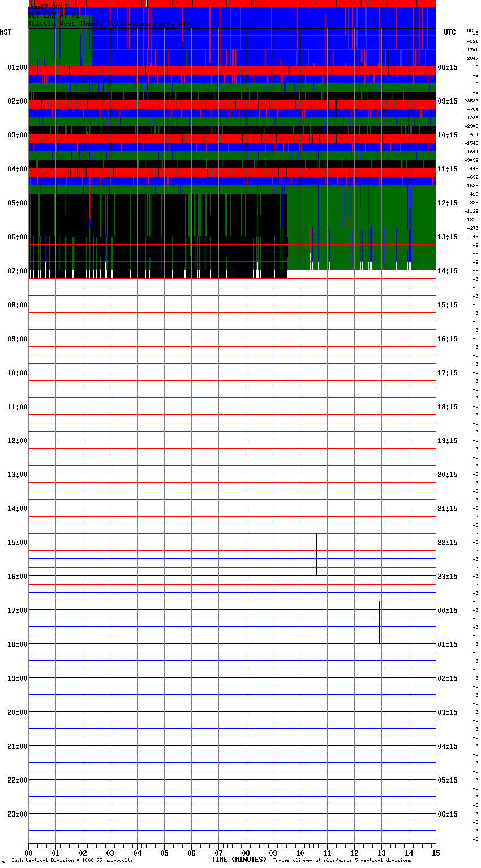Click the '(Little West Thumb, Yellowstone Park, WY)' label
This screenshot has height=868, width=481.
[109, 24]
